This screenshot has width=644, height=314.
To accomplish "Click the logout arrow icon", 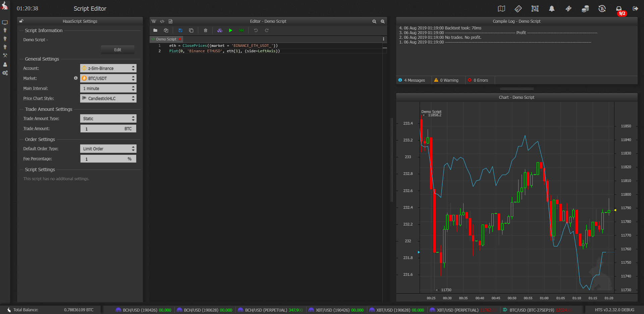I will click(635, 9).
